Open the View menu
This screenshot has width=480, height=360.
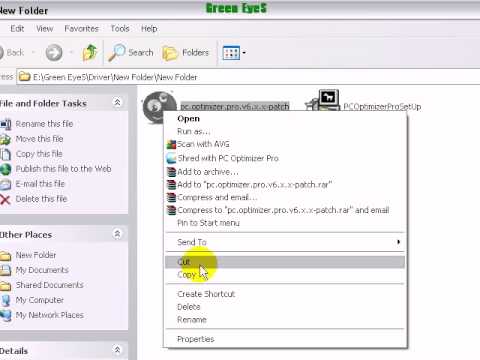tap(44, 29)
